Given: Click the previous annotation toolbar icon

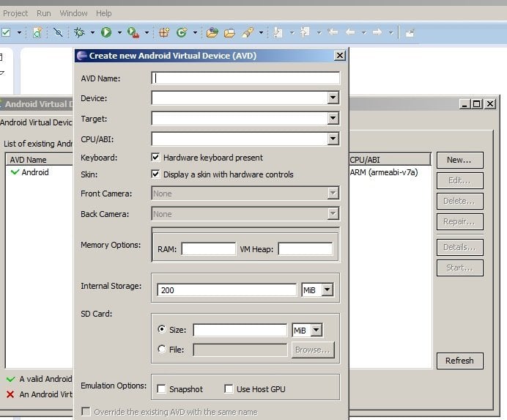Looking at the screenshot, I should [305, 32].
